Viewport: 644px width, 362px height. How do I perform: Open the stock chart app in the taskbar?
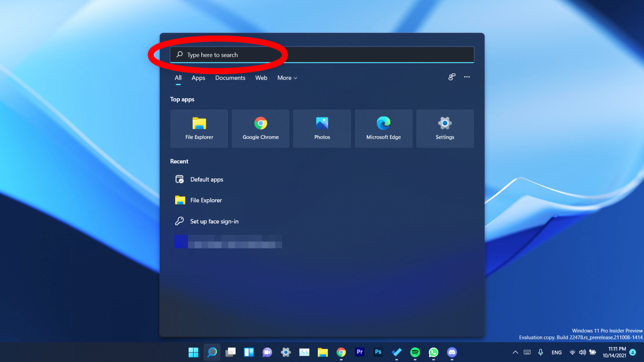[304, 352]
